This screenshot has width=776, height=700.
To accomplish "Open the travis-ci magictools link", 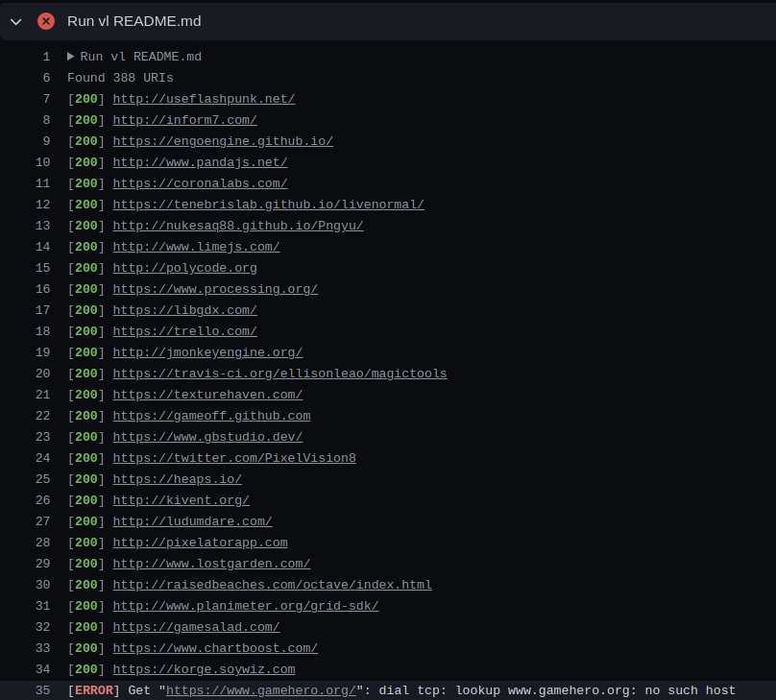I will click(279, 374).
